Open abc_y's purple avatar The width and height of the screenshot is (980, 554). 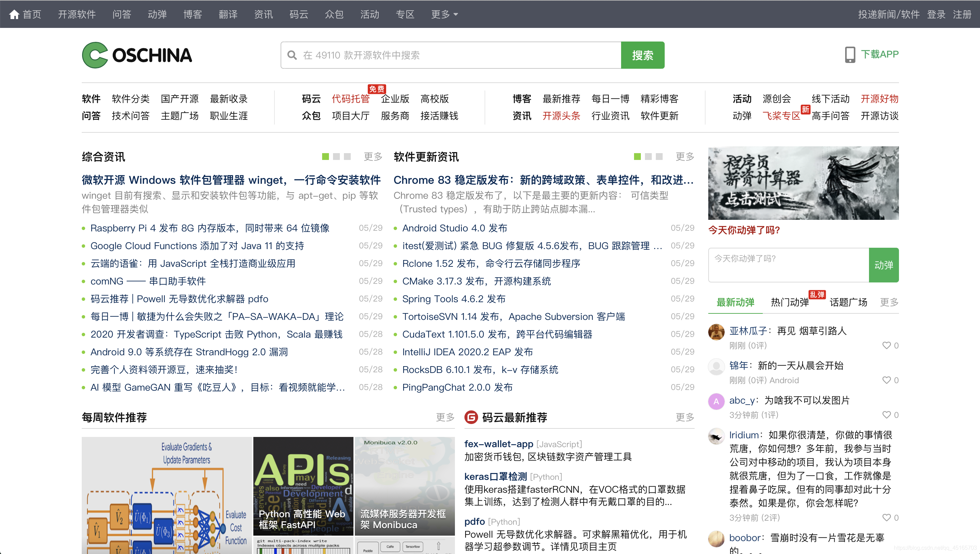coord(716,401)
